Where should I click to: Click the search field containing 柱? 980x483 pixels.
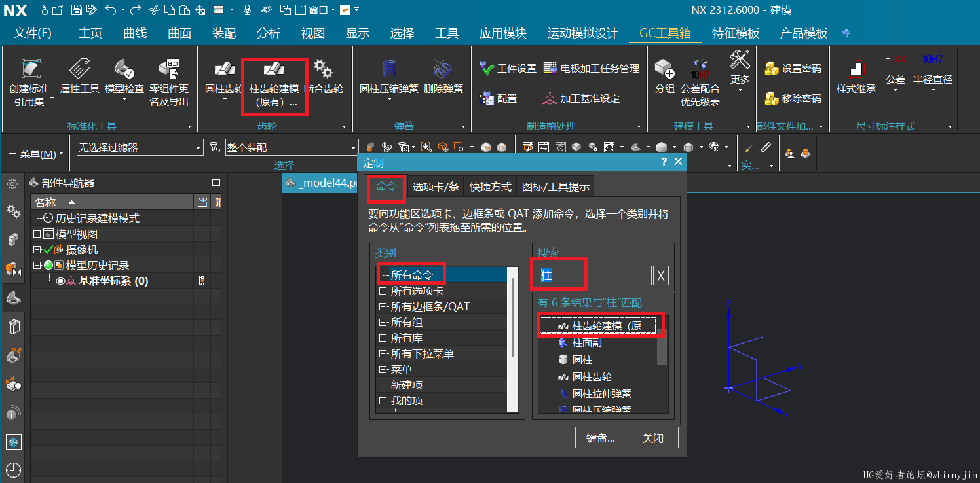pyautogui.click(x=595, y=276)
